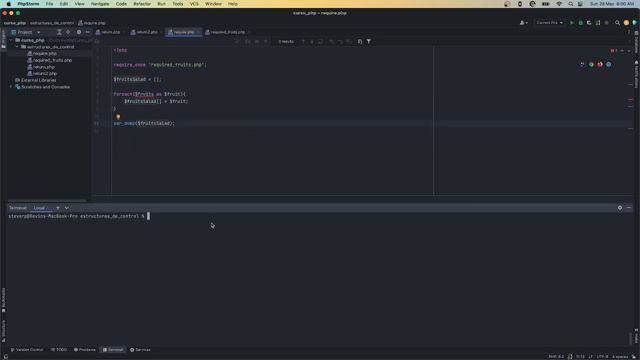Image resolution: width=640 pixels, height=360 pixels.
Task: Select the require.php editor tab
Action: click(183, 32)
